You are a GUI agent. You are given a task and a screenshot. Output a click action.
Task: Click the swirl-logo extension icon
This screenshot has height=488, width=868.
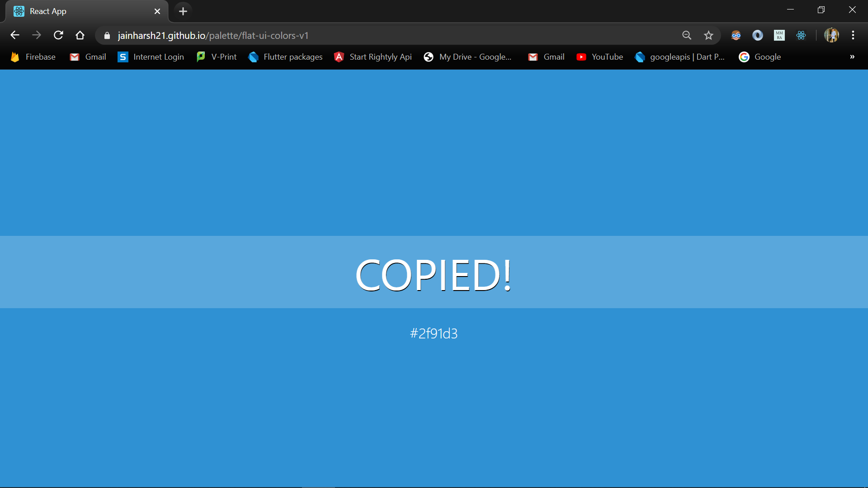pos(758,35)
